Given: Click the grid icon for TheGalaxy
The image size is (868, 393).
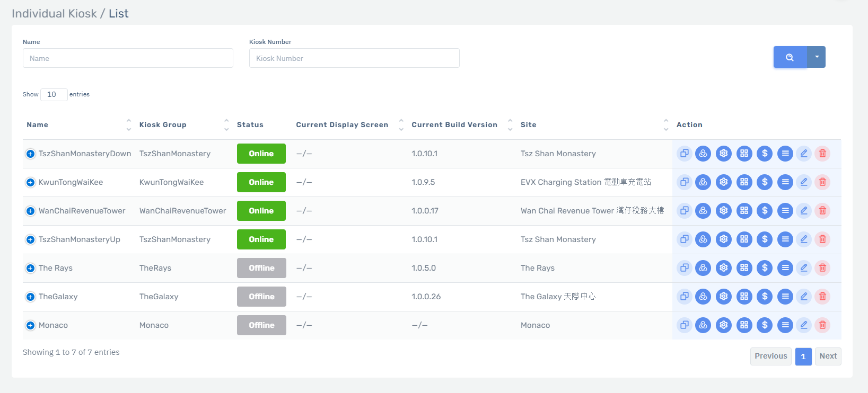Looking at the screenshot, I should 744,297.
